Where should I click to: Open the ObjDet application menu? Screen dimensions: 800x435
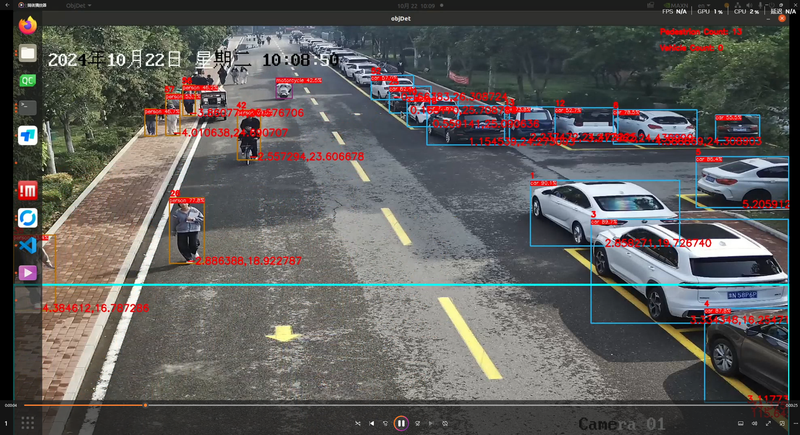(x=79, y=6)
